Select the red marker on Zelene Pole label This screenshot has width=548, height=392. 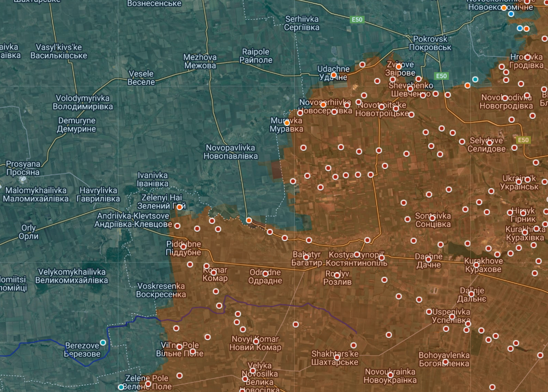point(148,384)
